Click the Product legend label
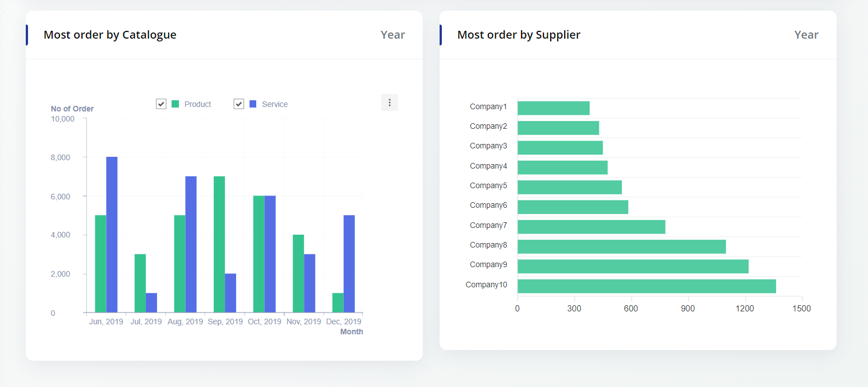 point(197,104)
